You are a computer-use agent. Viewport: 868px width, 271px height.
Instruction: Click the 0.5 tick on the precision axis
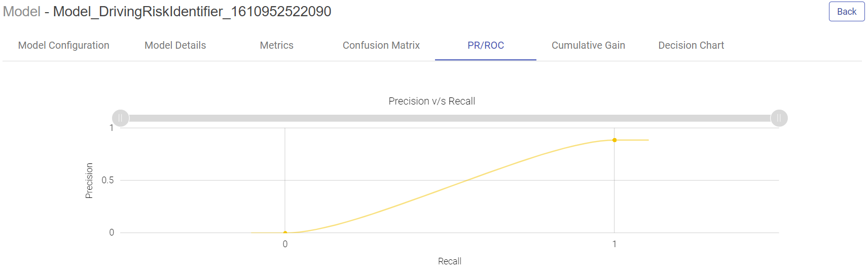(107, 180)
